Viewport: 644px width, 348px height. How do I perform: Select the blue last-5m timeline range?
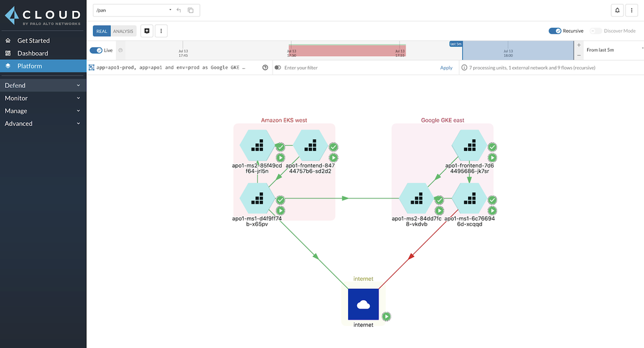pyautogui.click(x=518, y=50)
